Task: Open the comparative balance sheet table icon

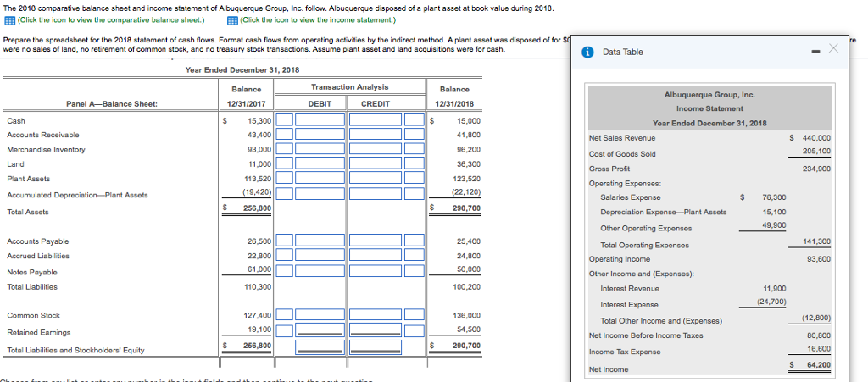Action: pos(9,20)
